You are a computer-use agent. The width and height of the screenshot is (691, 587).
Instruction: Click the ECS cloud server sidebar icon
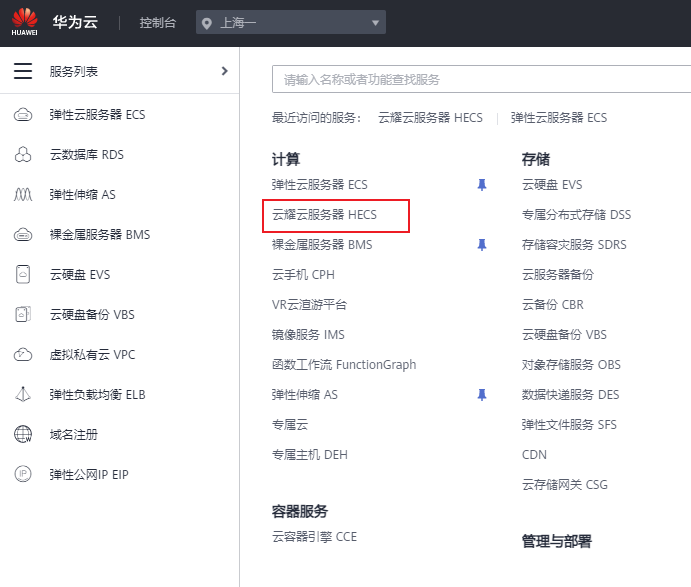(23, 115)
